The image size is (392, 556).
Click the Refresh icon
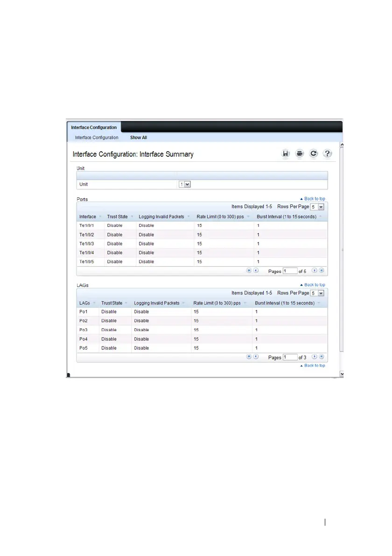(x=314, y=154)
